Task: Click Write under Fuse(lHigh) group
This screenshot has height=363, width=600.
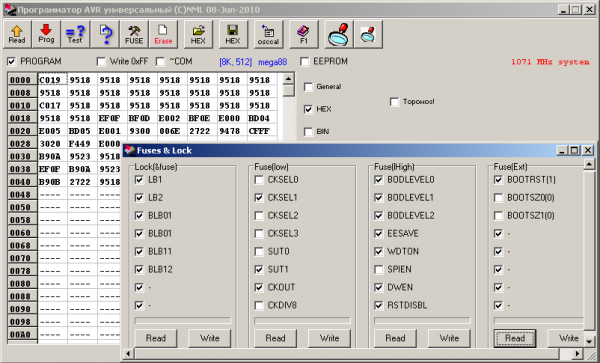Action: 449,338
